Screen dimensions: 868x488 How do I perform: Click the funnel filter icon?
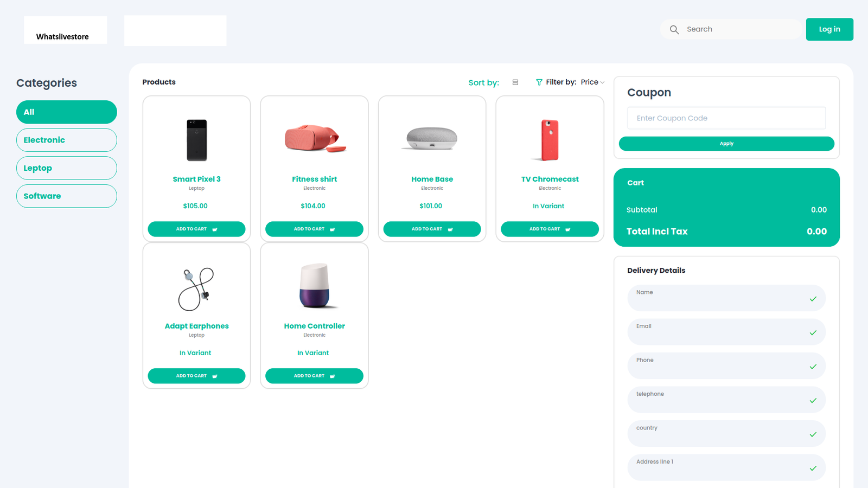(539, 82)
